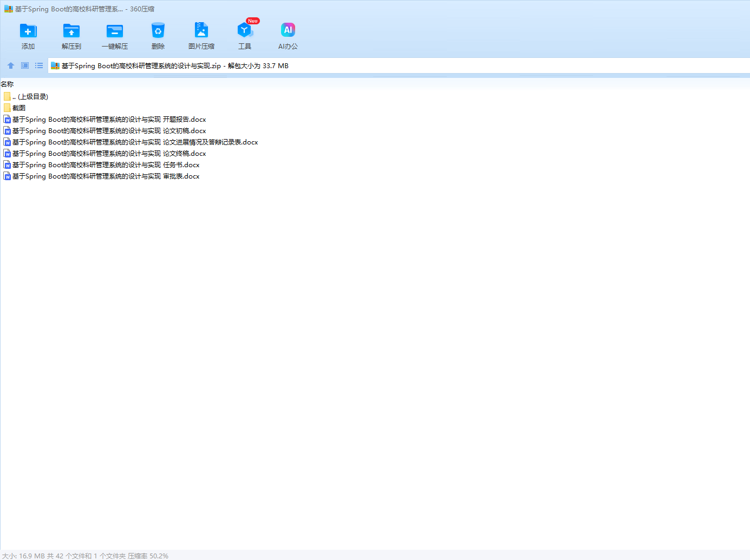Sort by the 名称 column header
The height and width of the screenshot is (560, 750).
[8, 84]
